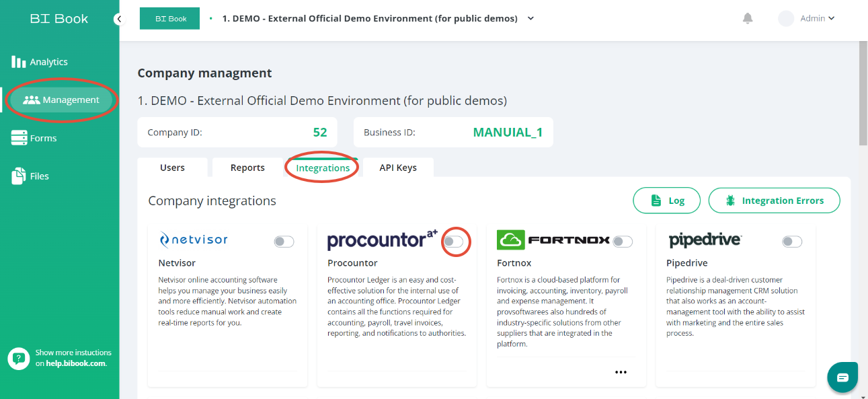Image resolution: width=868 pixels, height=399 pixels.
Task: Open the chat support widget
Action: click(842, 377)
